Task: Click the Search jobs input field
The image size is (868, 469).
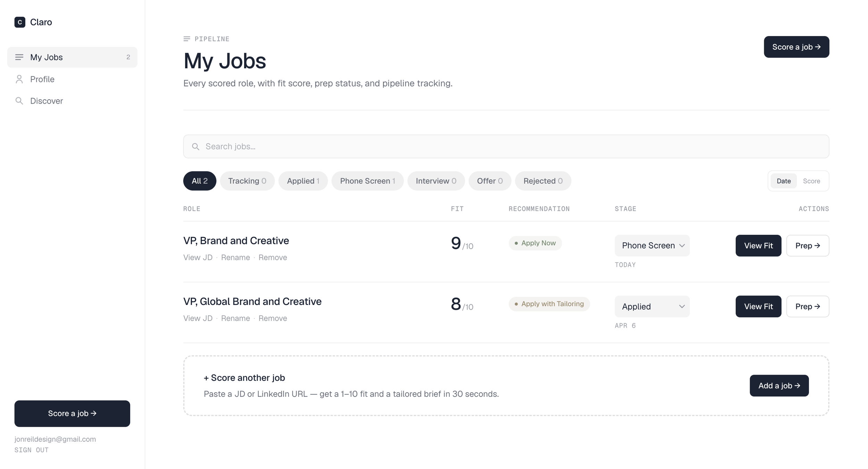Action: pyautogui.click(x=506, y=146)
